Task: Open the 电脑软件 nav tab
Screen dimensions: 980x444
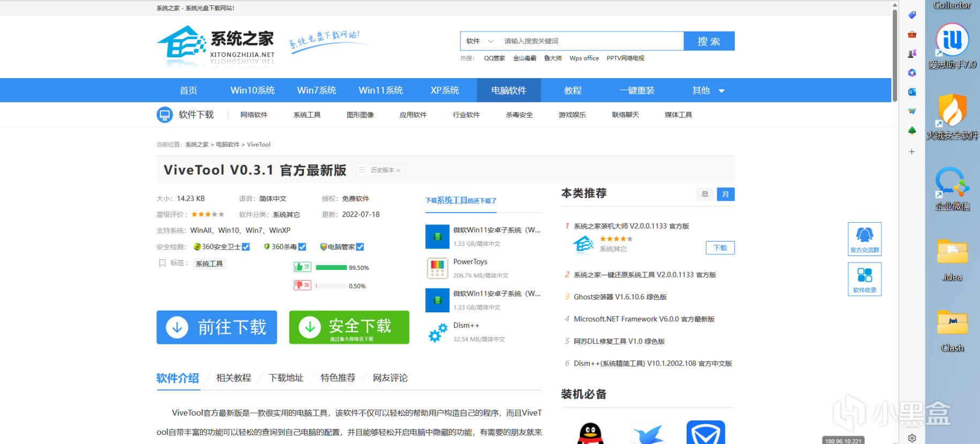Action: (x=509, y=91)
